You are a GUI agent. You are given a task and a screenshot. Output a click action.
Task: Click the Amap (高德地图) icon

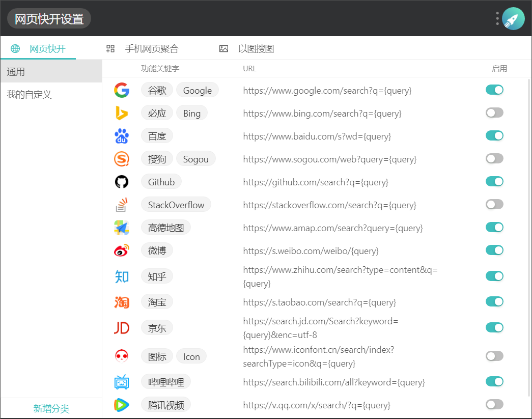point(122,228)
